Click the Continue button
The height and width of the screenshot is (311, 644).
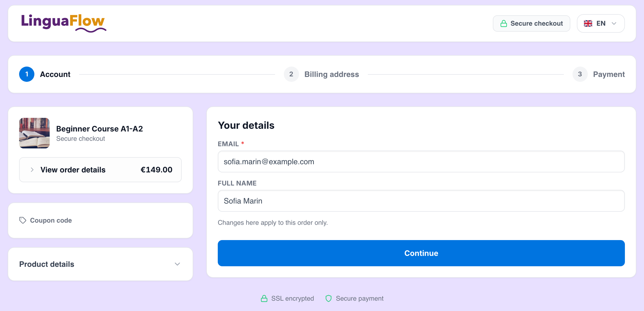coord(421,253)
